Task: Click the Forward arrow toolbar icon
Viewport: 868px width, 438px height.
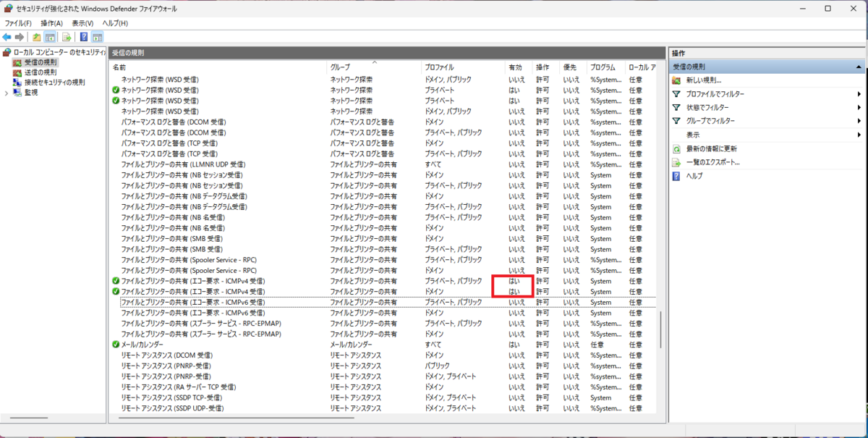Action: point(20,37)
